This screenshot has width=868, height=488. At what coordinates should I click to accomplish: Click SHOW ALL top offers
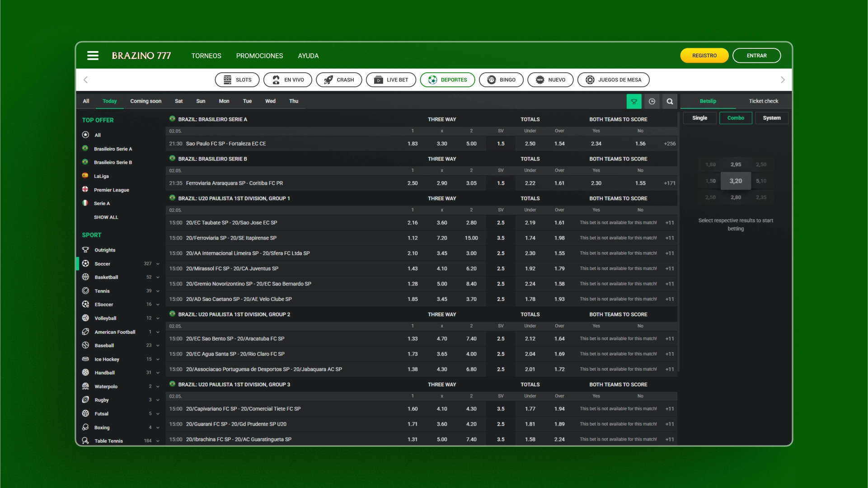tap(106, 217)
